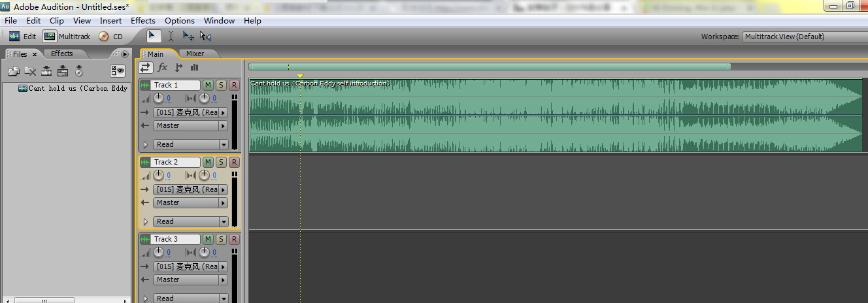Open Track 1 Read automation mode dropdown
Image resolution: width=868 pixels, height=303 pixels.
[x=190, y=144]
